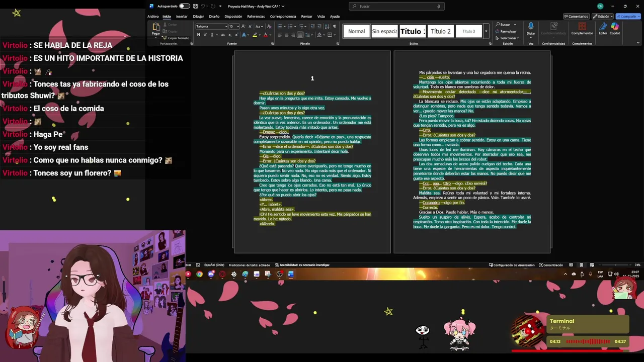The width and height of the screenshot is (644, 362).
Task: Toggle bold N formatting
Action: [x=198, y=35]
